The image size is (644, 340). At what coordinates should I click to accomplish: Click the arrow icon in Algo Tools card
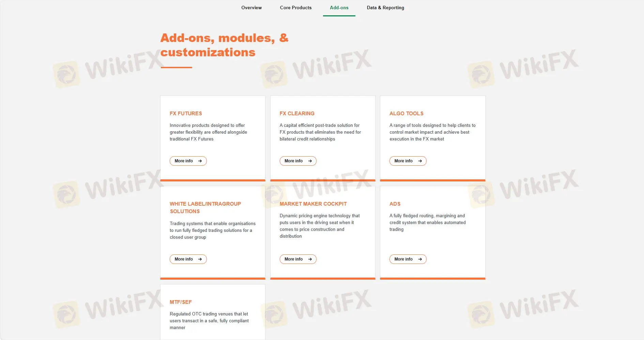[420, 161]
